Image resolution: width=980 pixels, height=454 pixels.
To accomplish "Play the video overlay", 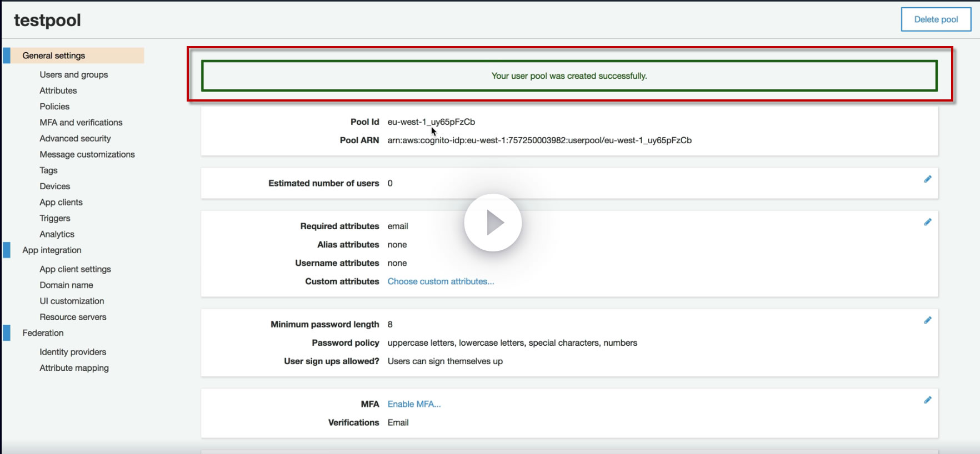I will tap(493, 223).
